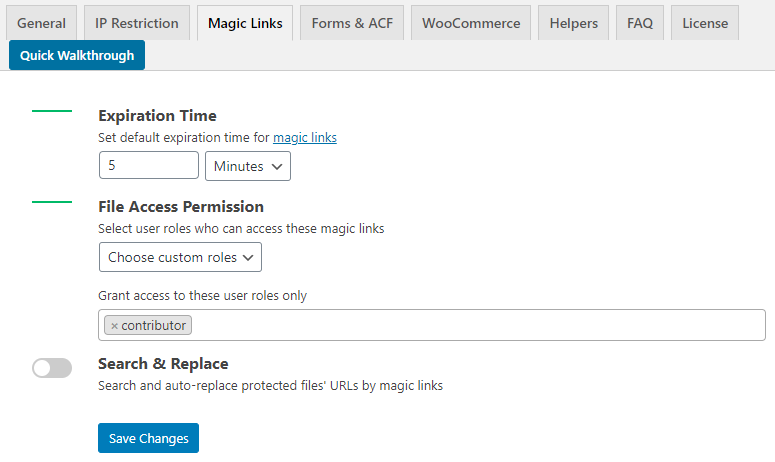
Task: Expand the Choose custom roles dropdown
Action: 180,257
